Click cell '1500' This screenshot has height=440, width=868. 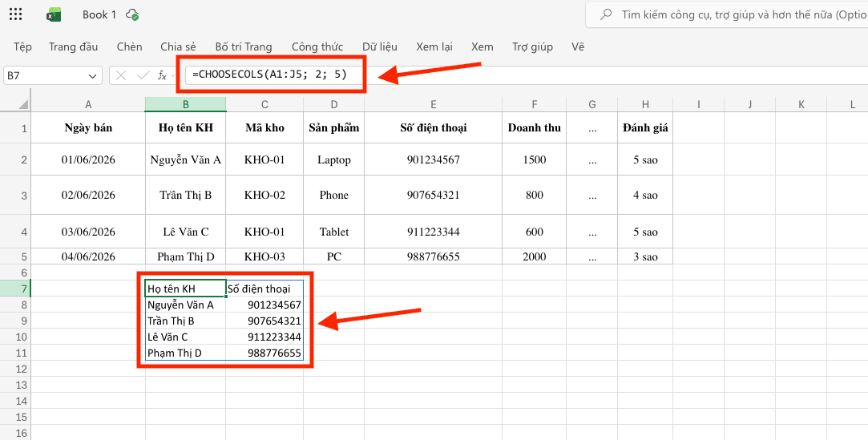pos(535,159)
